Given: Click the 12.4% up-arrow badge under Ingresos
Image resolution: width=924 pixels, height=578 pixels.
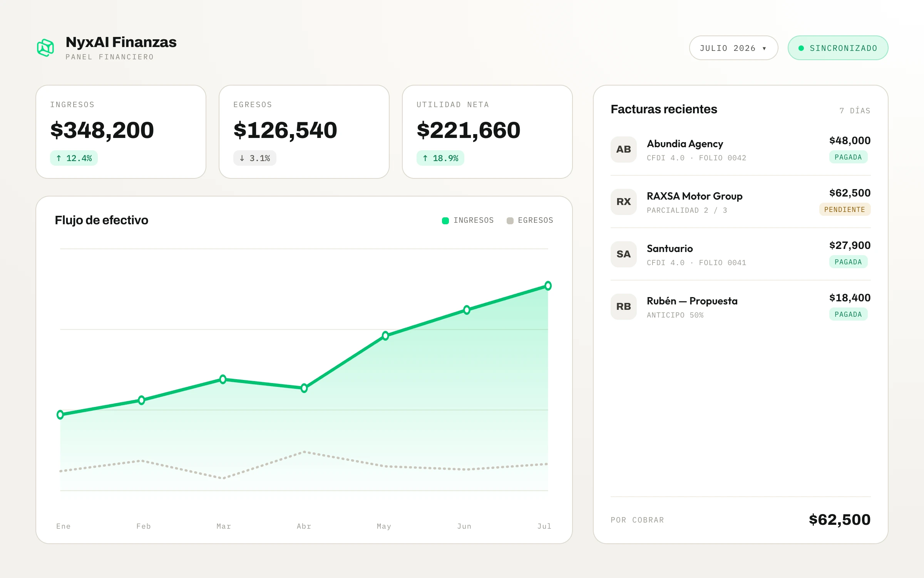Looking at the screenshot, I should (x=74, y=158).
